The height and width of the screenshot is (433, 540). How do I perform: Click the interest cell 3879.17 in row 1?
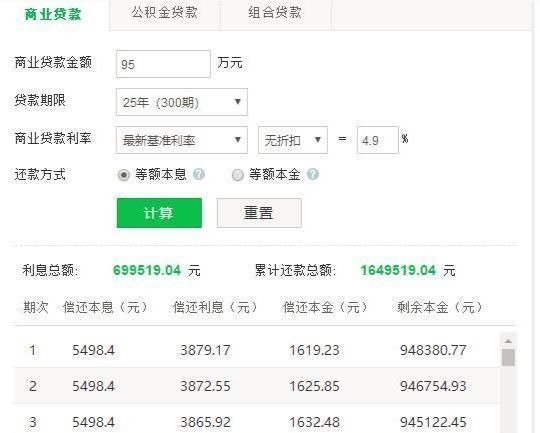tap(206, 350)
